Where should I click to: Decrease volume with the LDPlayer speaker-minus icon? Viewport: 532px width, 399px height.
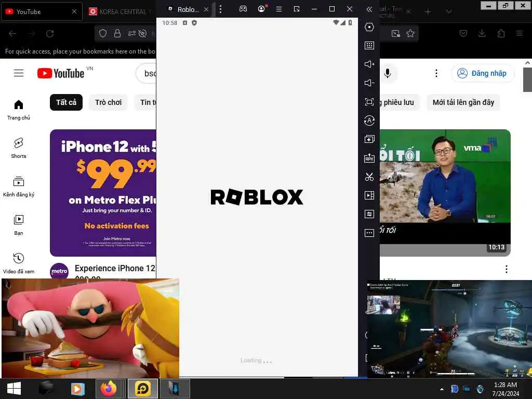click(369, 83)
